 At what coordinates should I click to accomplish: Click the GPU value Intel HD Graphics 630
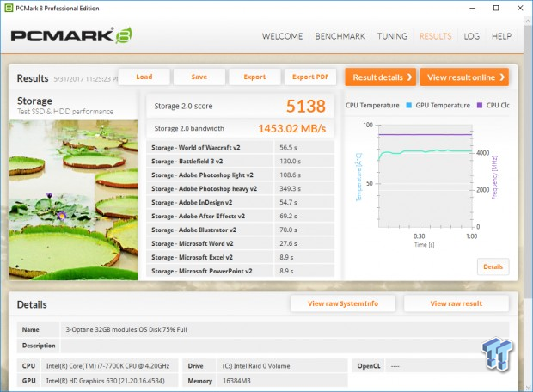tap(109, 381)
